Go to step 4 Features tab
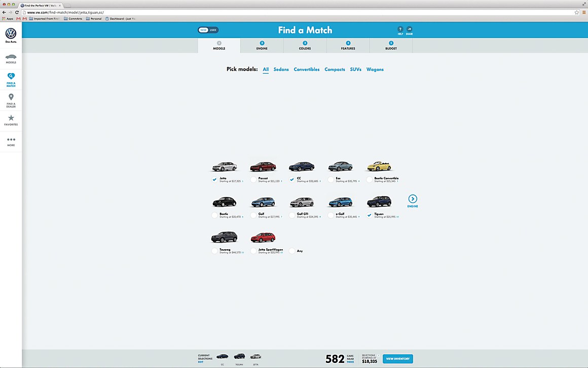The height and width of the screenshot is (368, 588). pos(348,46)
